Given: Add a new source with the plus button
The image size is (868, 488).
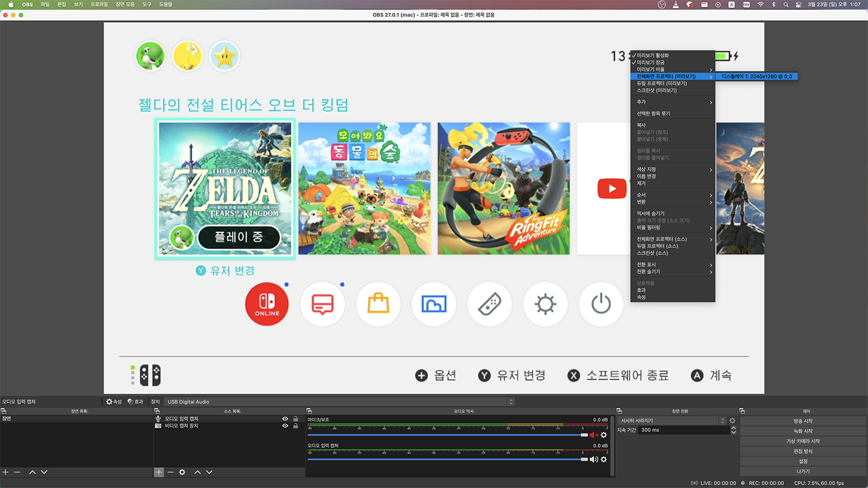Looking at the screenshot, I should tap(159, 472).
